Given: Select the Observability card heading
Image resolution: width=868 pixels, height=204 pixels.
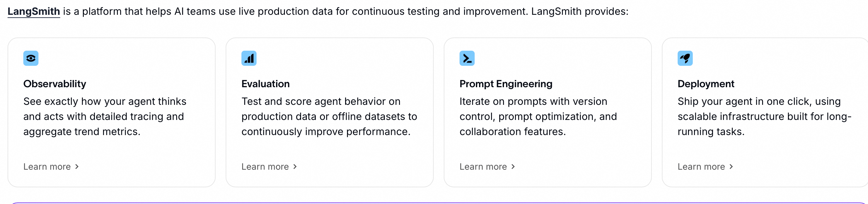Looking at the screenshot, I should click(55, 84).
